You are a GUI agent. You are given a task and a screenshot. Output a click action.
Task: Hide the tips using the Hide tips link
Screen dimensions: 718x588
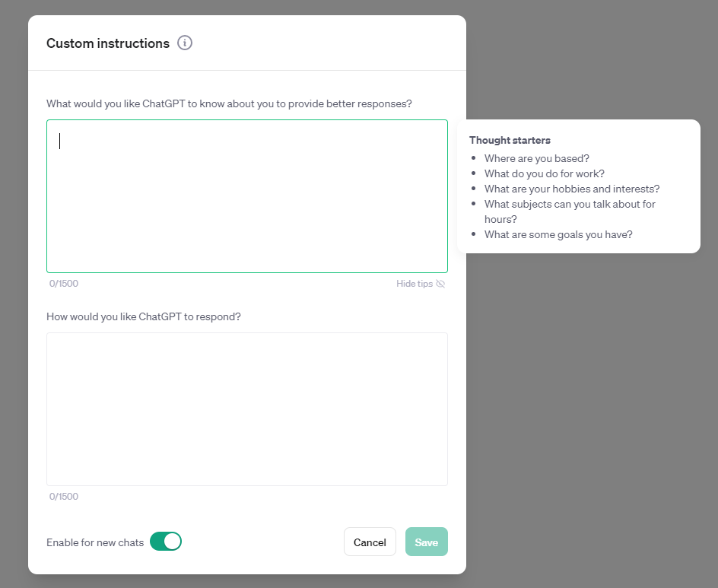pos(415,284)
